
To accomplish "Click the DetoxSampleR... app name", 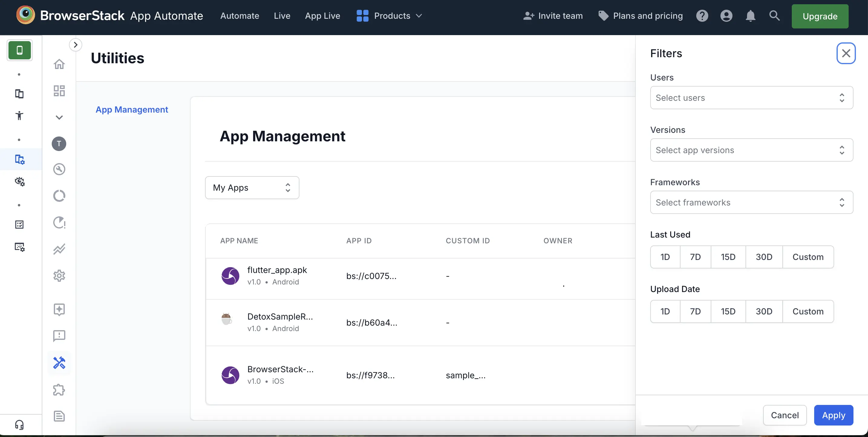I will click(280, 316).
